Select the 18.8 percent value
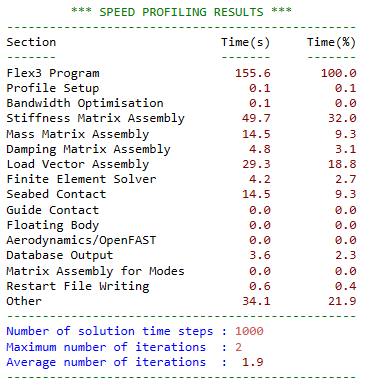 pos(342,164)
